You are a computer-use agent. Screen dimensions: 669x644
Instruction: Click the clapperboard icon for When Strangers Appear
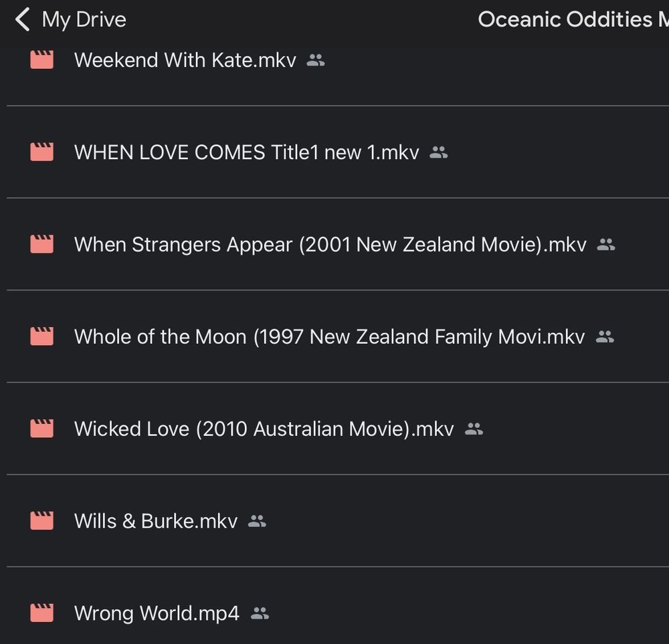point(41,244)
